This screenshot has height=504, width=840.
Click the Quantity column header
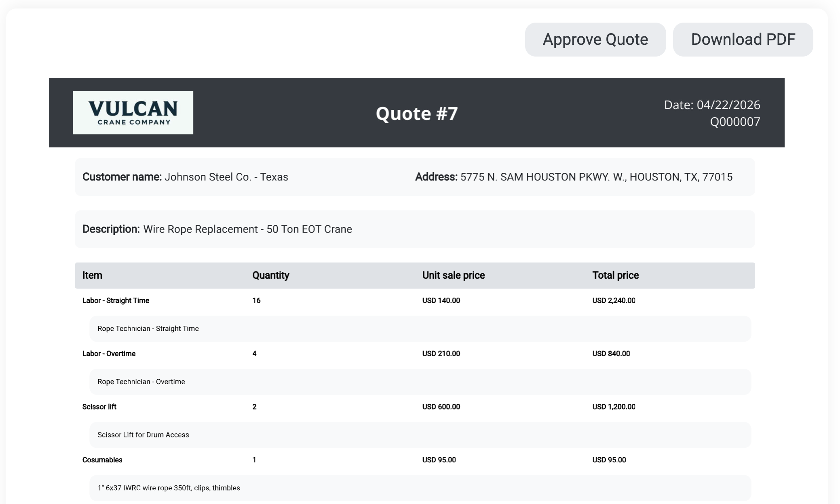[270, 275]
